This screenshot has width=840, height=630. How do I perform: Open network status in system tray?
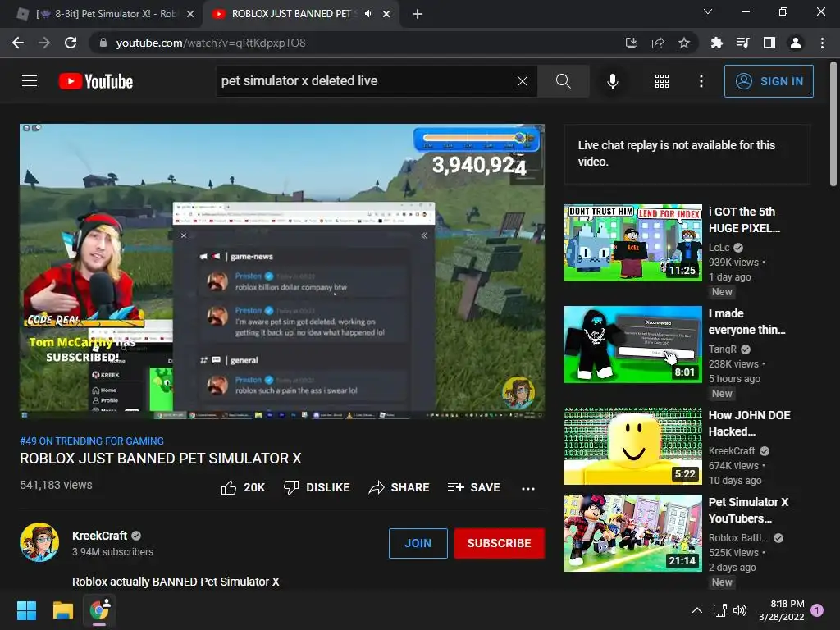point(719,610)
